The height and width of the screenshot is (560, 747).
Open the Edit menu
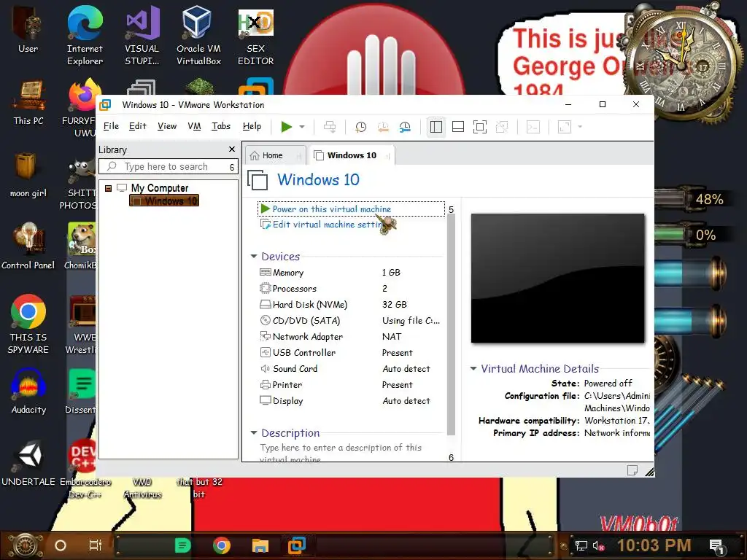tap(138, 126)
